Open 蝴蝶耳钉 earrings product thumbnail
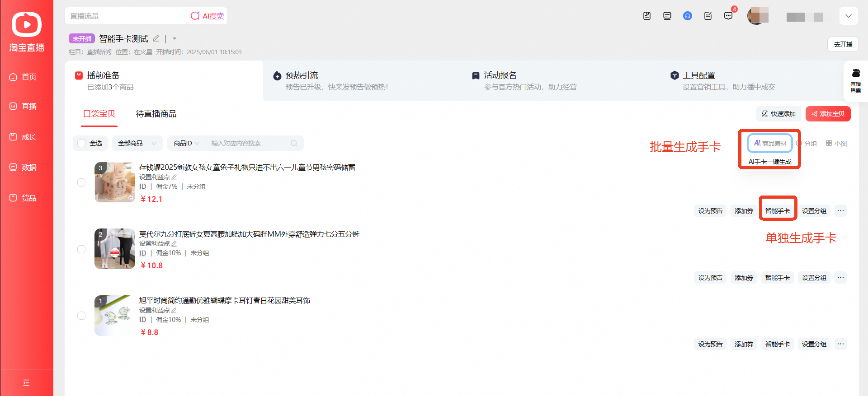Viewport: 868px width, 396px height. (x=115, y=316)
